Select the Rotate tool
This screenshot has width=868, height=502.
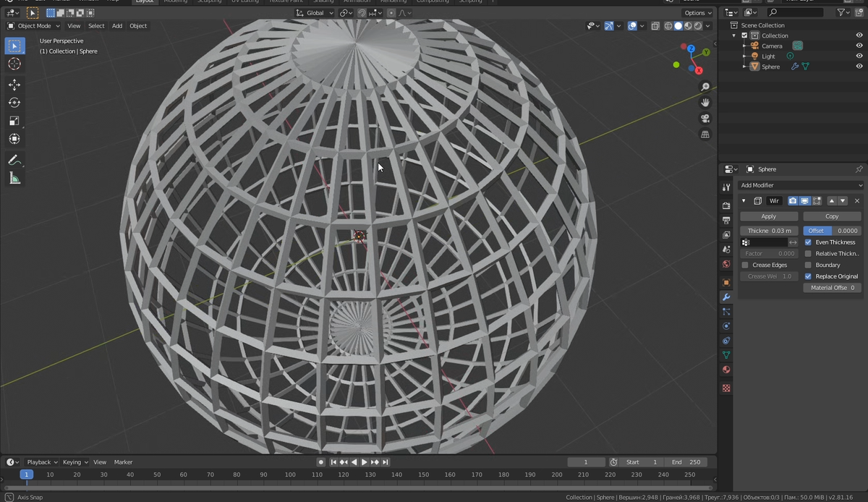point(14,103)
